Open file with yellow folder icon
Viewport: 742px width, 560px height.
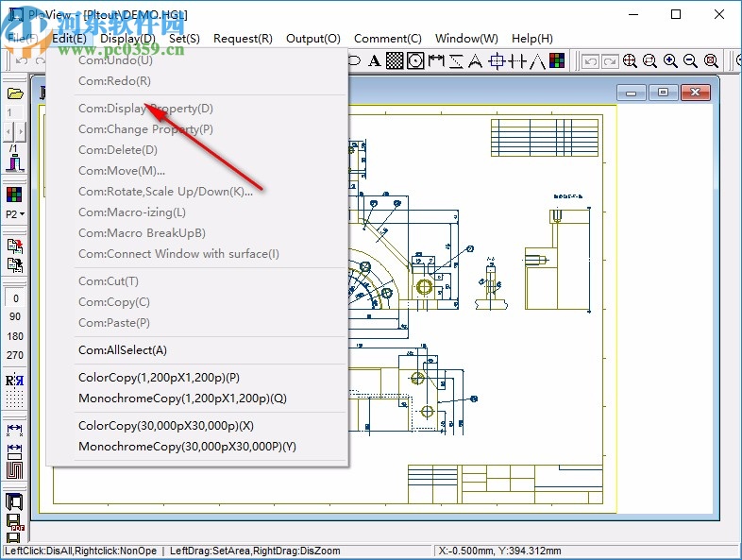pos(15,93)
